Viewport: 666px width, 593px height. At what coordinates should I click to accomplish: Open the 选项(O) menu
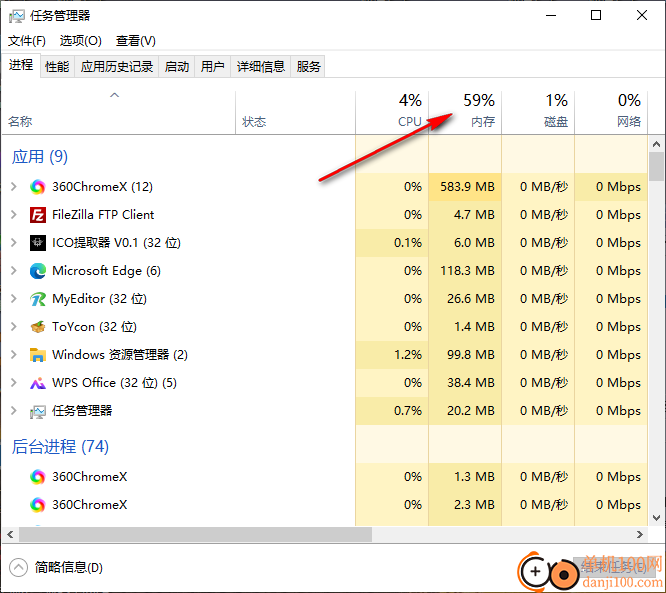pos(81,41)
